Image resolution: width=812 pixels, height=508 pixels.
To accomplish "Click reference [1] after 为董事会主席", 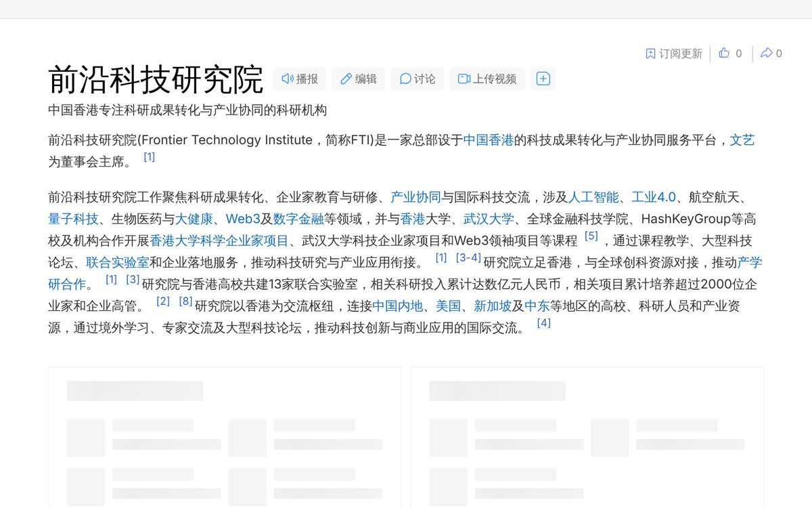I will pos(150,157).
